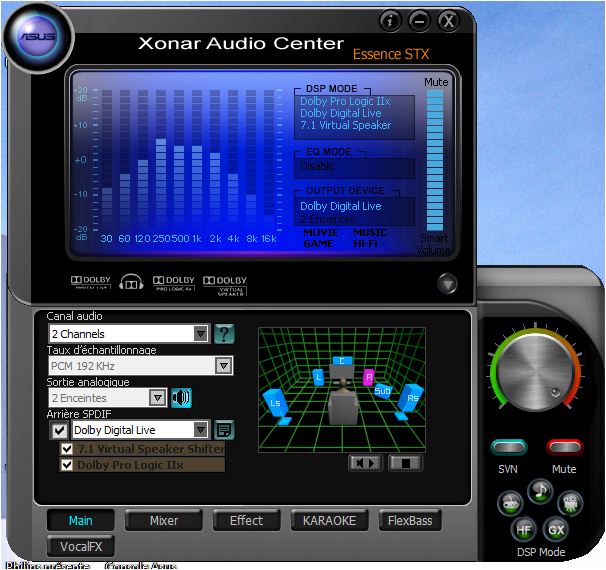Play the speaker test

tap(365, 463)
